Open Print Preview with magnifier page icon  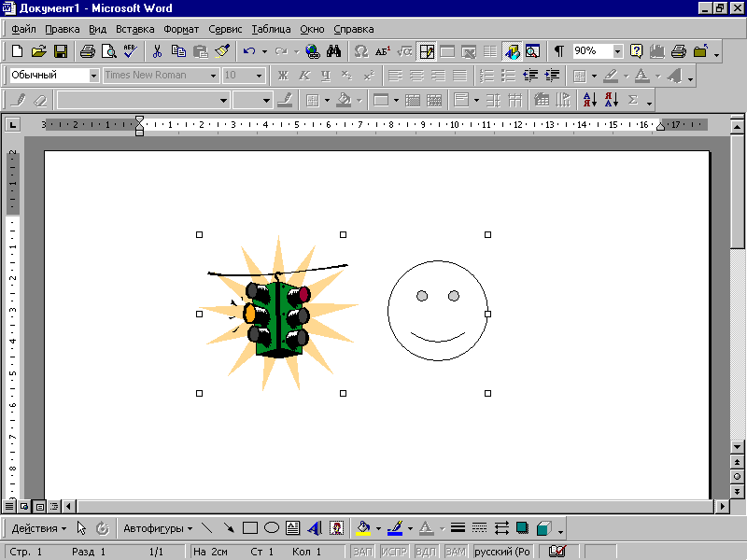pyautogui.click(x=109, y=51)
